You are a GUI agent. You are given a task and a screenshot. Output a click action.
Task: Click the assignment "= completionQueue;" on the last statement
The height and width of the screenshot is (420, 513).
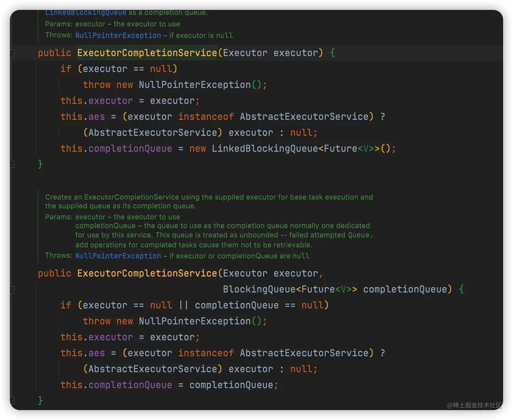tap(228, 385)
